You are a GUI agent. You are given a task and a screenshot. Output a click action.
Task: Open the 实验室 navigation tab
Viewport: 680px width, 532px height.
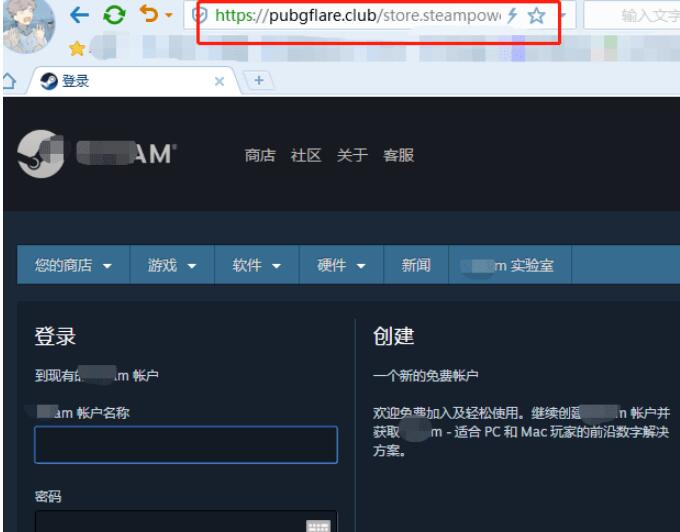pos(510,265)
